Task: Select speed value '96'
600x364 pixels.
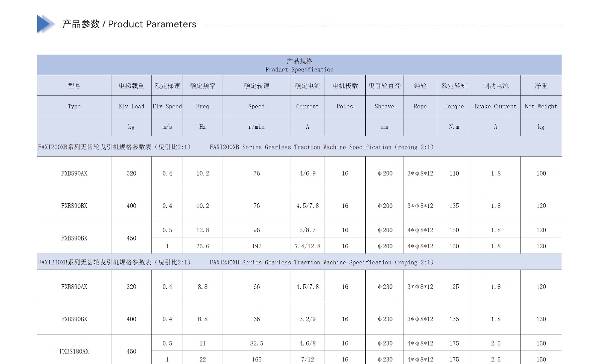Action: pyautogui.click(x=256, y=230)
